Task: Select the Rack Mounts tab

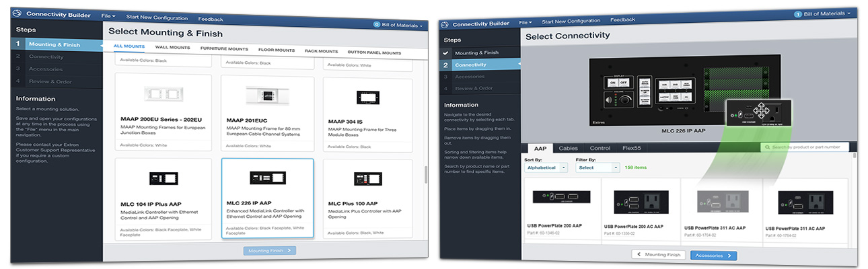Action: [x=321, y=51]
